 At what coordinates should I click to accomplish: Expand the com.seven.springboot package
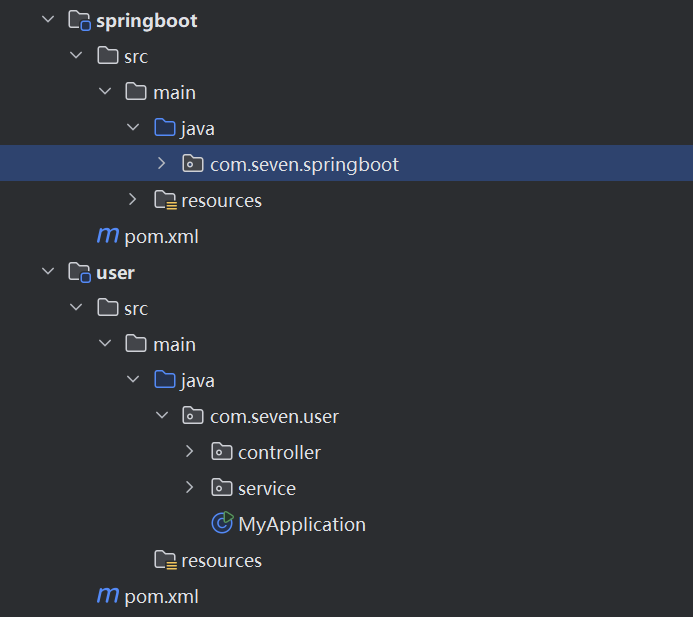pos(162,164)
